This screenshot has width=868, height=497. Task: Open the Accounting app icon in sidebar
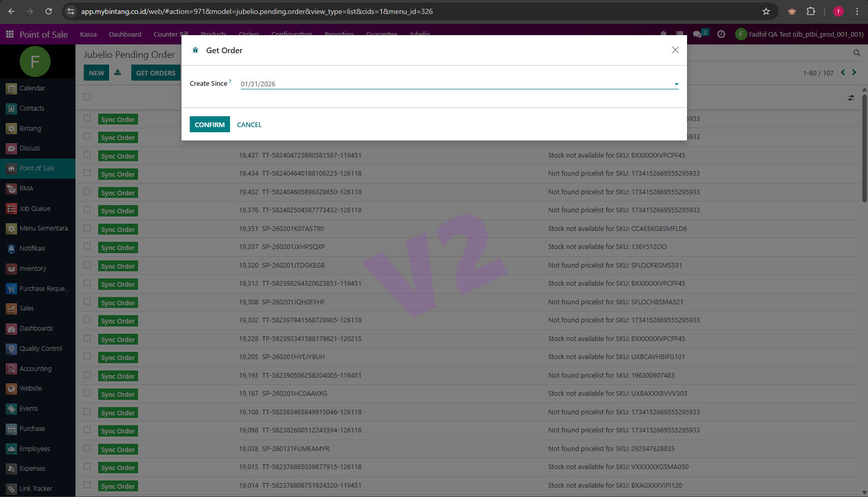pyautogui.click(x=11, y=369)
